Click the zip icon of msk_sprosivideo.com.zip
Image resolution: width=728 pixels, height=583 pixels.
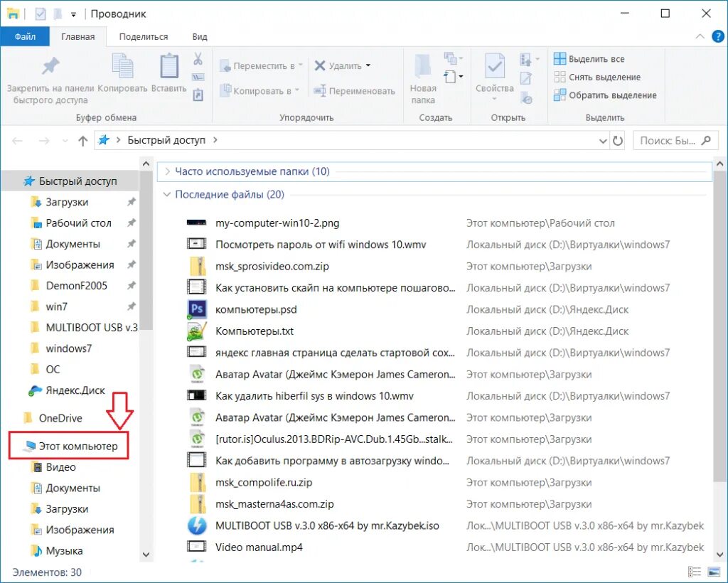pos(198,266)
